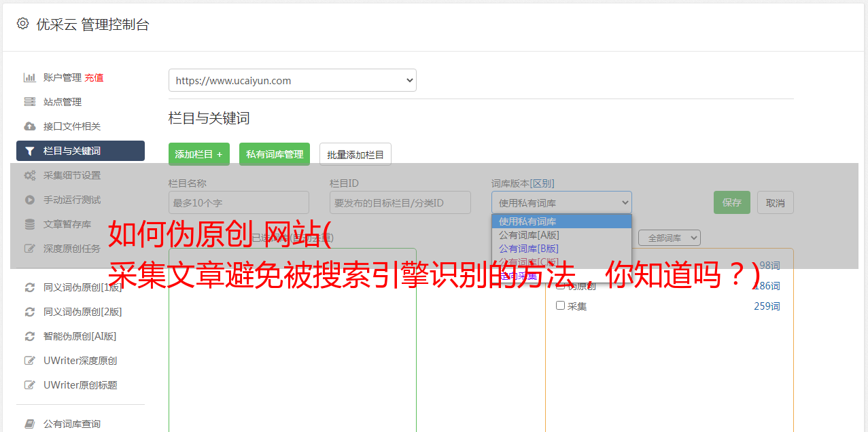Open 智能伪原创[AI版] in the sidebar
This screenshot has height=432, width=868.
tap(80, 336)
